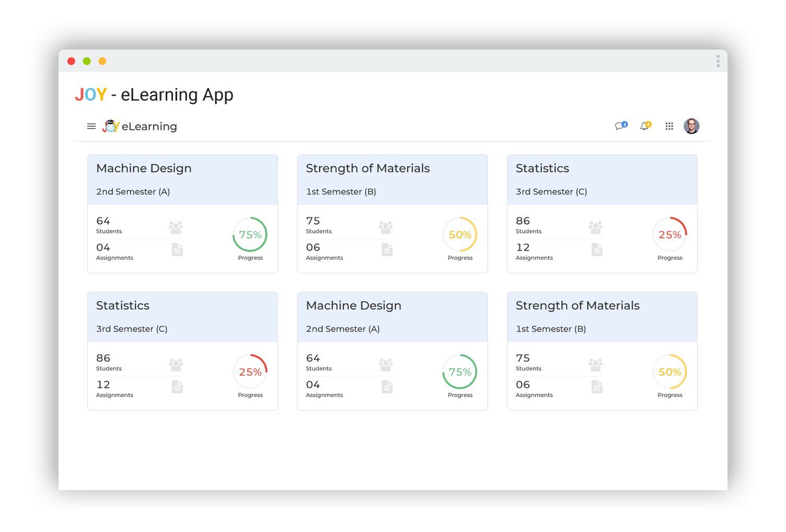Click students icon in first Machine Design card
The width and height of the screenshot is (786, 532).
coord(176,227)
